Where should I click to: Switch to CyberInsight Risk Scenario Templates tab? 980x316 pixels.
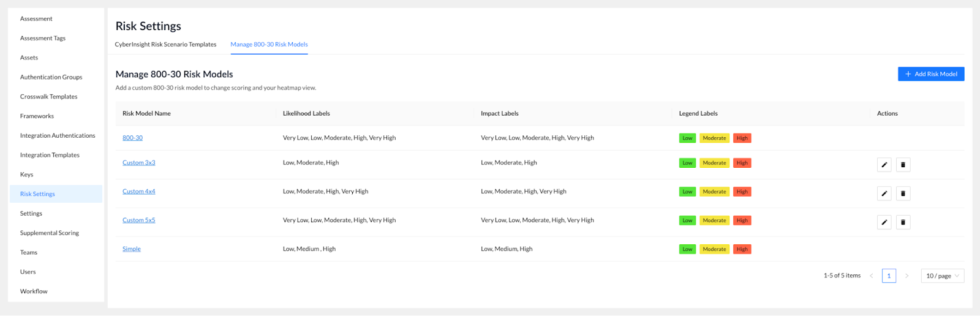[x=165, y=44]
